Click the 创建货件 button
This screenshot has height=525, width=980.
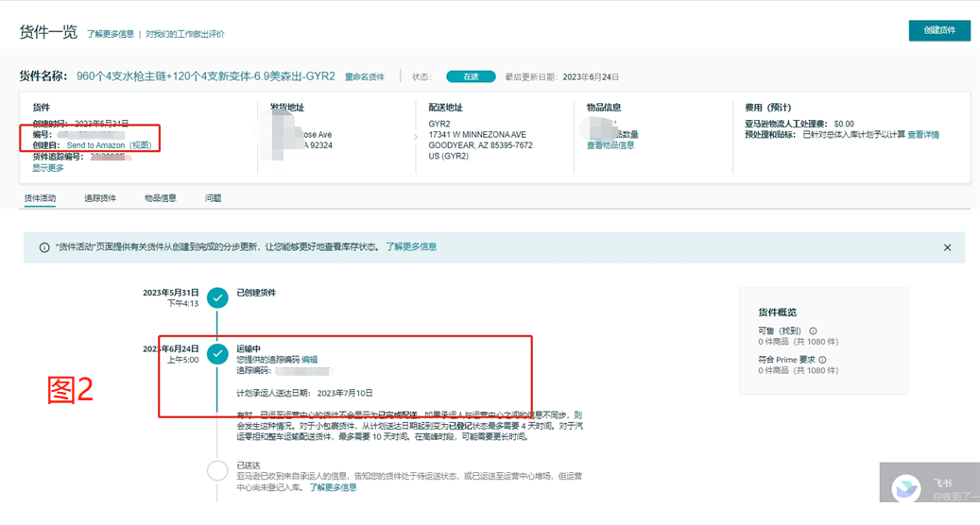(x=938, y=30)
